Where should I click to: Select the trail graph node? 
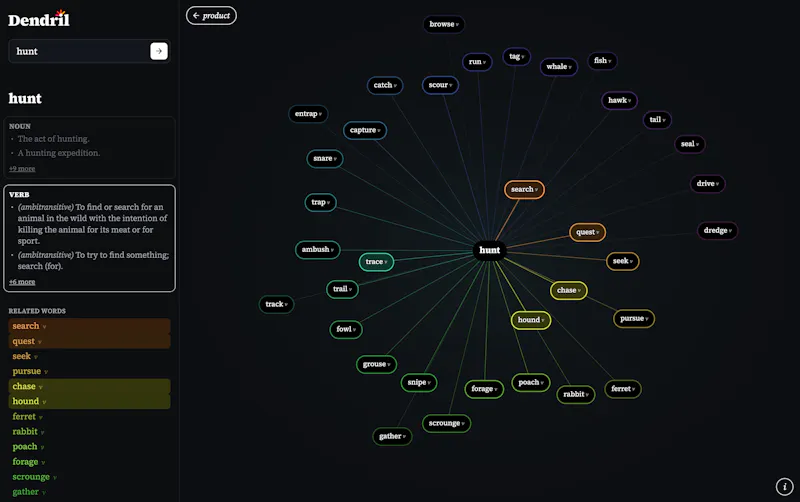pos(342,289)
